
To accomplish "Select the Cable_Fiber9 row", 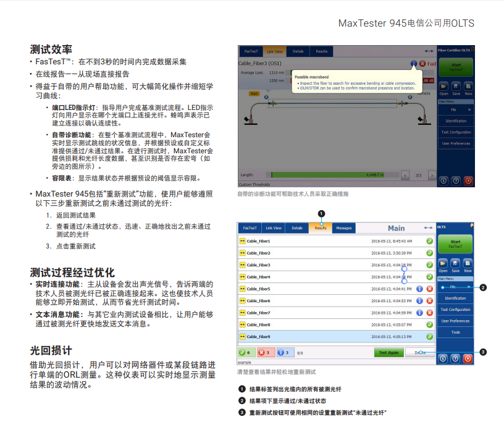I will (336, 336).
